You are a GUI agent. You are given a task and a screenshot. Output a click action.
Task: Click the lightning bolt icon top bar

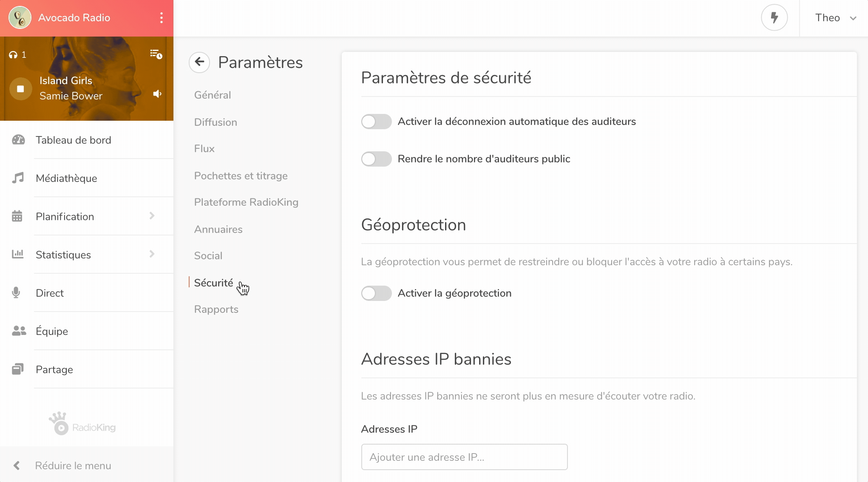775,18
